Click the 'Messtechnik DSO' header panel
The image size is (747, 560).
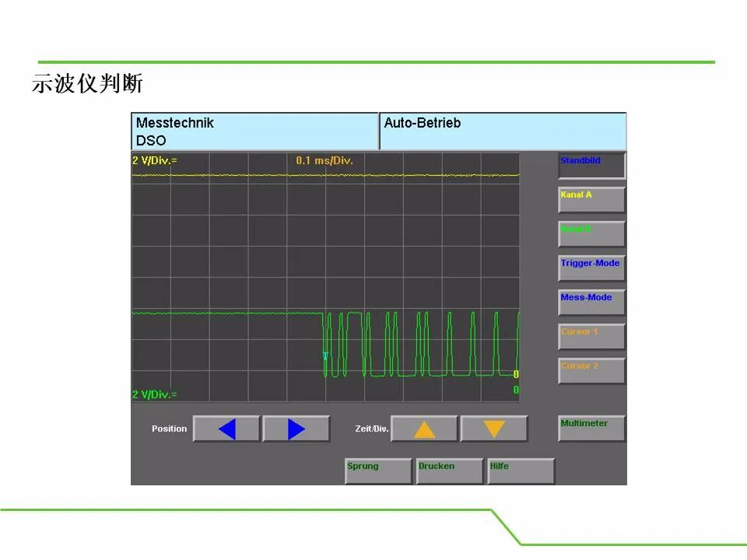click(x=255, y=131)
